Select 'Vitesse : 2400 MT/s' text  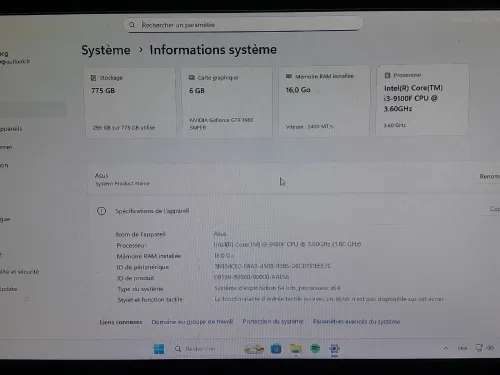coord(310,127)
